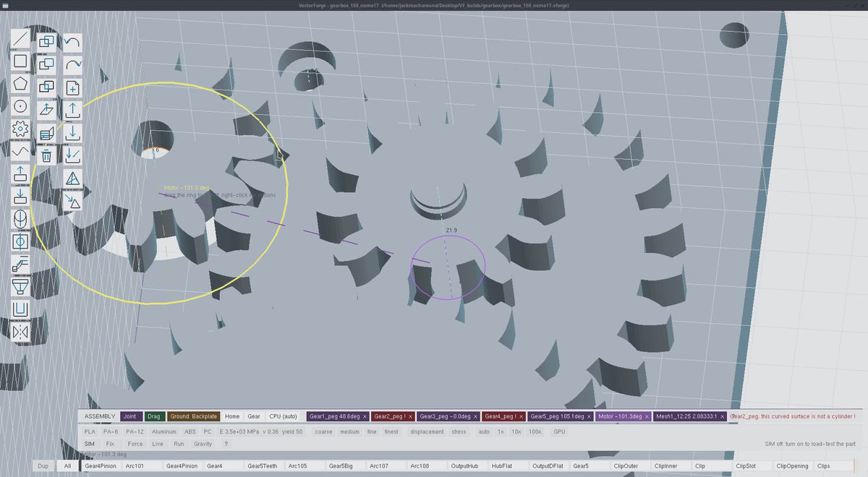Click the All button in bottom bar
This screenshot has width=868, height=477.
pos(67,466)
